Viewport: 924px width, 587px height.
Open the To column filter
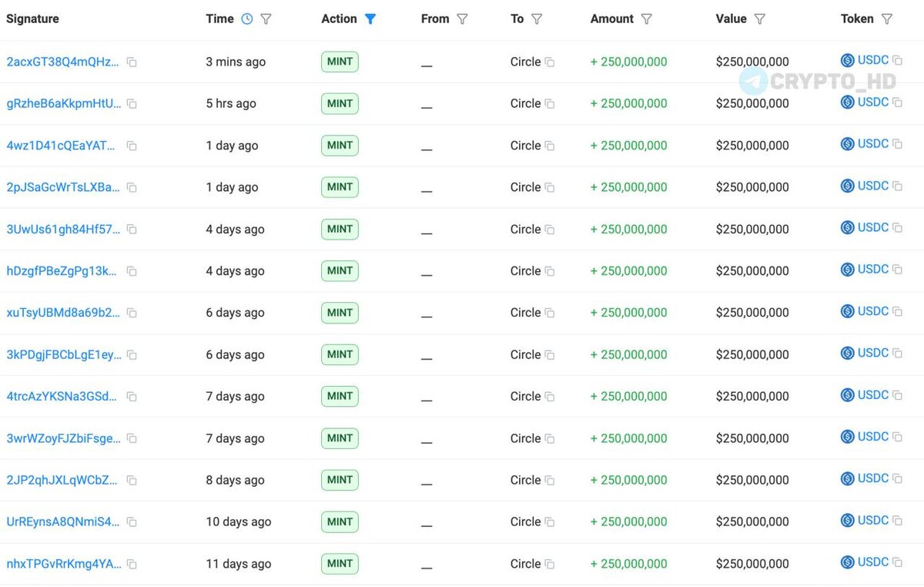537,19
